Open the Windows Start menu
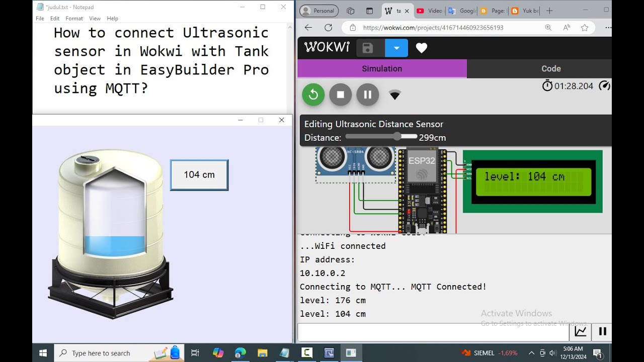The width and height of the screenshot is (644, 362). click(x=43, y=353)
